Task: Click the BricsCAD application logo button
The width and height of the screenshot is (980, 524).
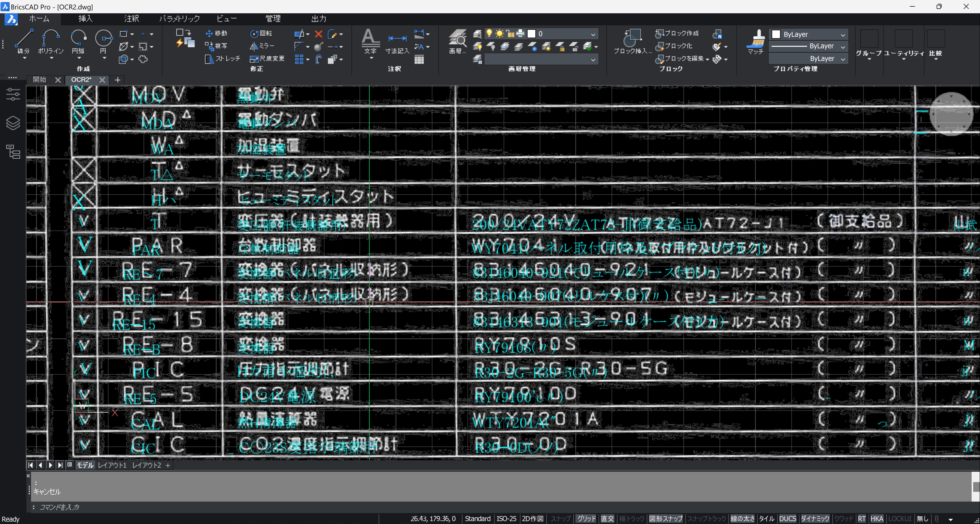Action: pyautogui.click(x=11, y=19)
